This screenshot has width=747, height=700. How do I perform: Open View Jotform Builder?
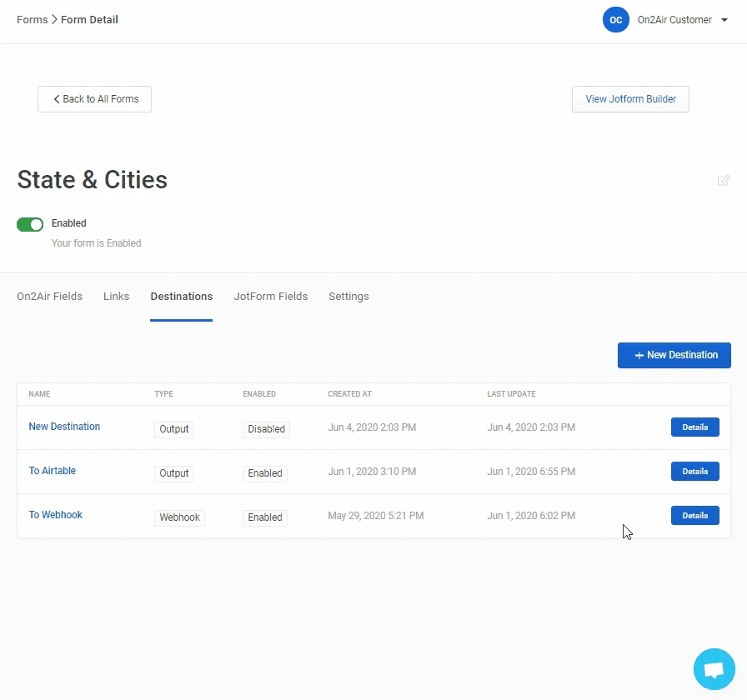pyautogui.click(x=630, y=99)
